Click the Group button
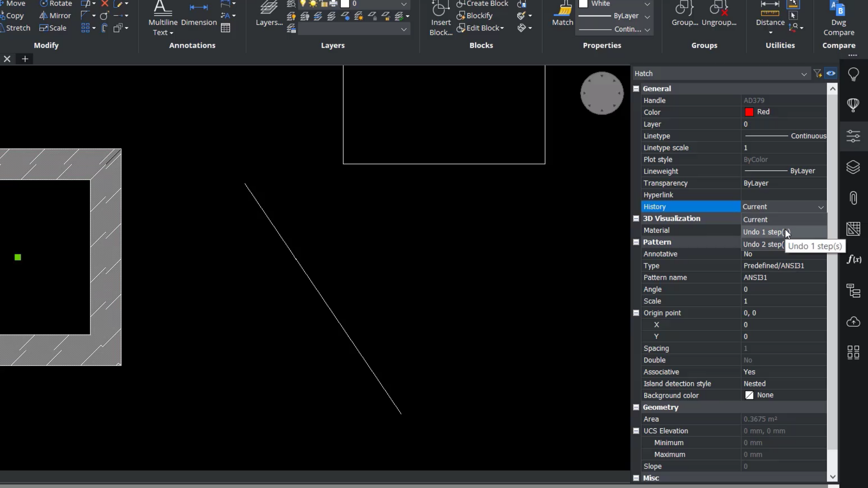The image size is (868, 488). tap(684, 14)
